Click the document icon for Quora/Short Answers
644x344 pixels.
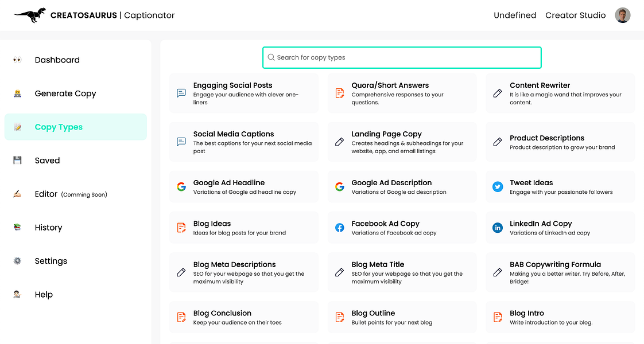[340, 93]
